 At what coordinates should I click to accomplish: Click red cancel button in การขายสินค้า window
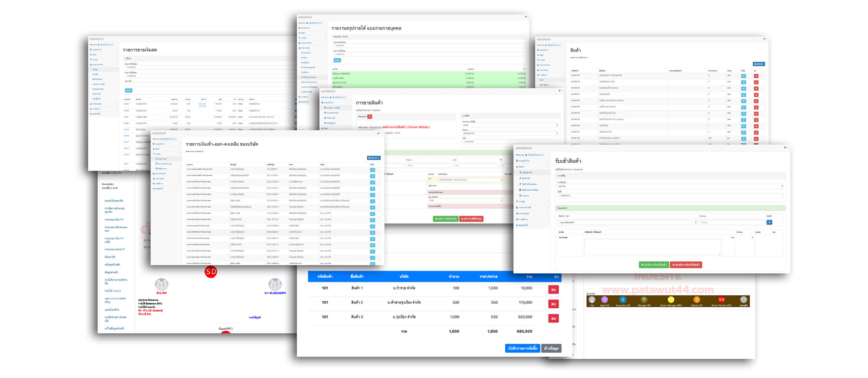pos(471,219)
